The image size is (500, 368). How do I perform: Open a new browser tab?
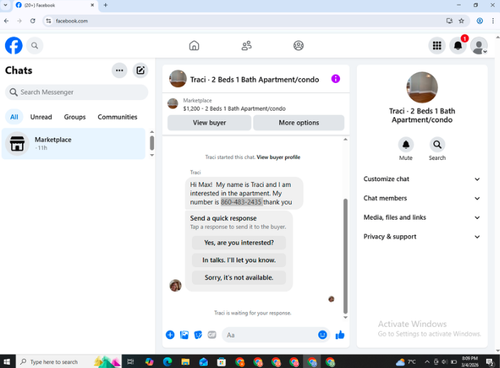pyautogui.click(x=105, y=5)
